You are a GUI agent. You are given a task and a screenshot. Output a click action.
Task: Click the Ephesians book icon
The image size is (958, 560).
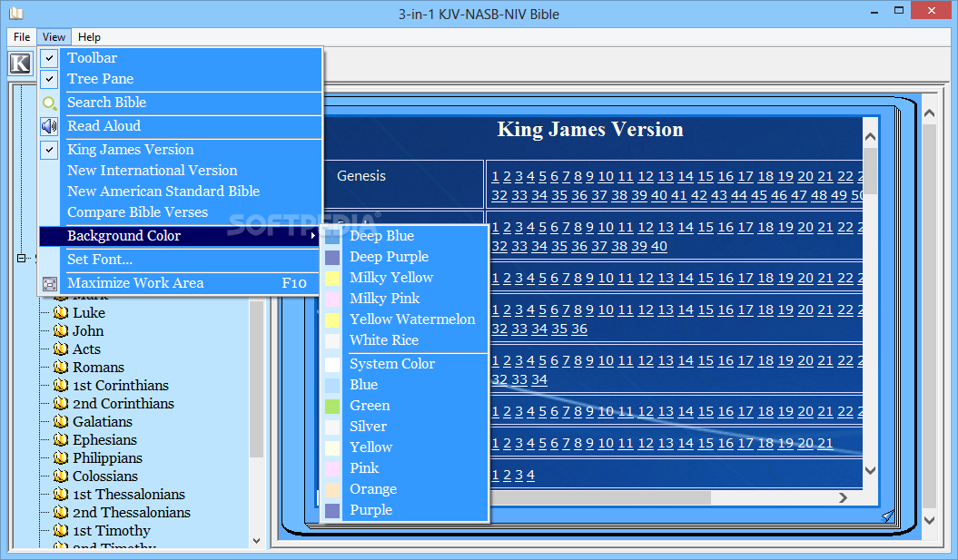(61, 439)
